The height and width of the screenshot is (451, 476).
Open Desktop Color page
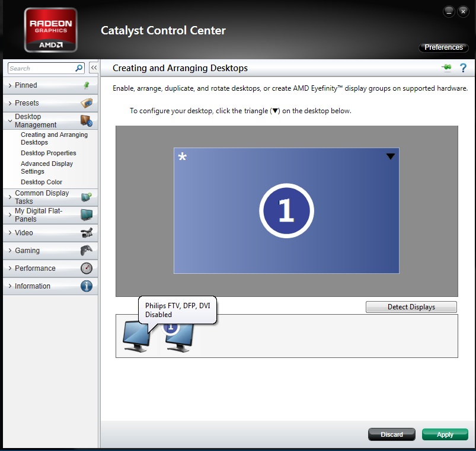(41, 182)
